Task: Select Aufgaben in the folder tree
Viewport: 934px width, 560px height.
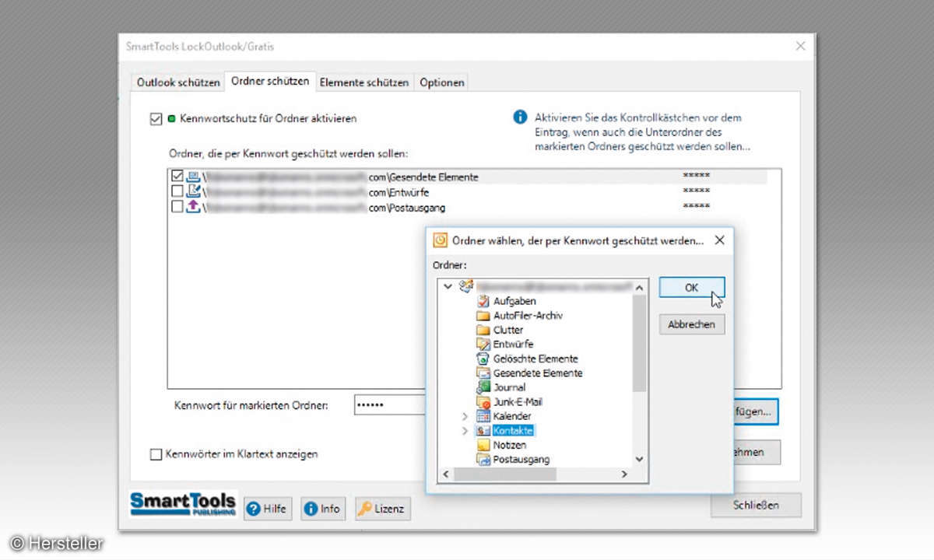Action: (x=514, y=301)
